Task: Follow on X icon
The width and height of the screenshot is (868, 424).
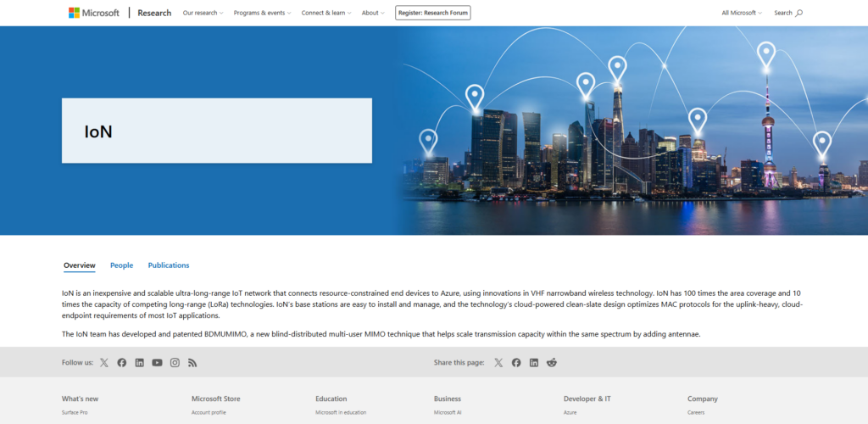Action: point(104,363)
